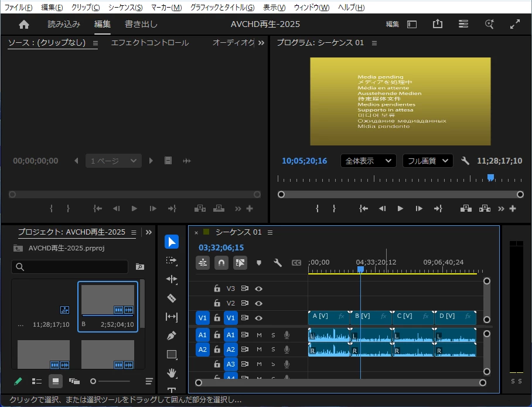Toggle snap in timeline magnet button
Screen dimensions: 532x407
[221, 263]
